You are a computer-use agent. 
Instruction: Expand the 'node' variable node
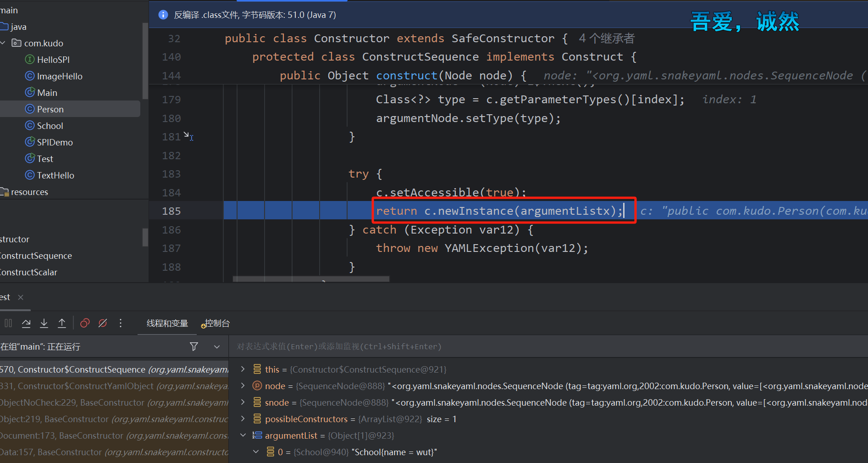[243, 385]
